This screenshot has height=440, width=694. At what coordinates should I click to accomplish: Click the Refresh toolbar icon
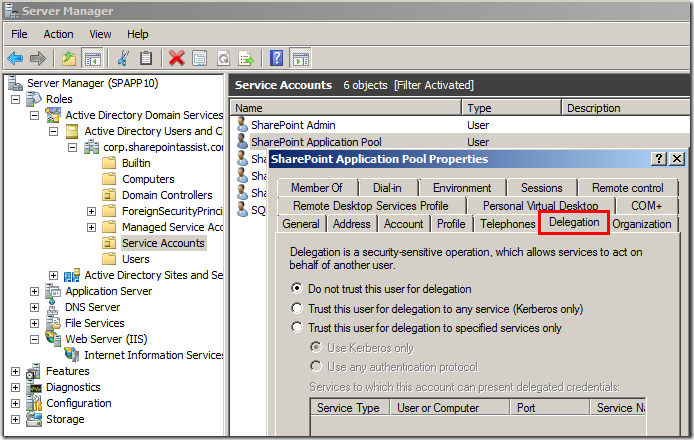223,58
